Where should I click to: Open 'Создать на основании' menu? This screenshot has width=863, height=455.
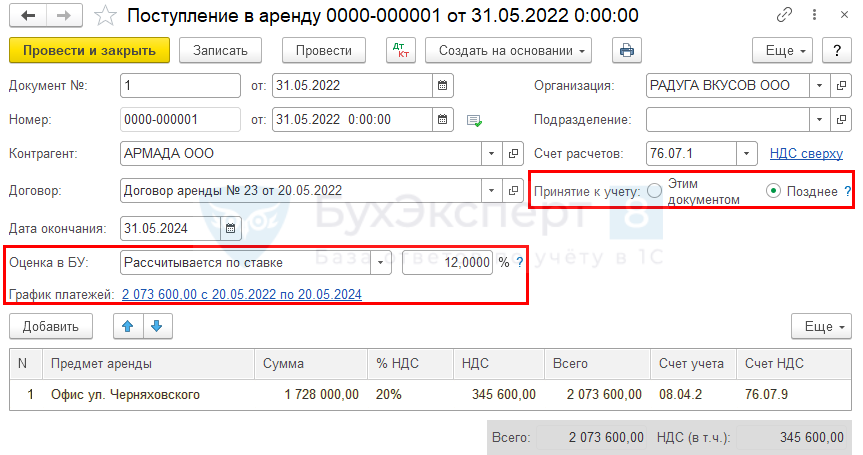tap(508, 51)
